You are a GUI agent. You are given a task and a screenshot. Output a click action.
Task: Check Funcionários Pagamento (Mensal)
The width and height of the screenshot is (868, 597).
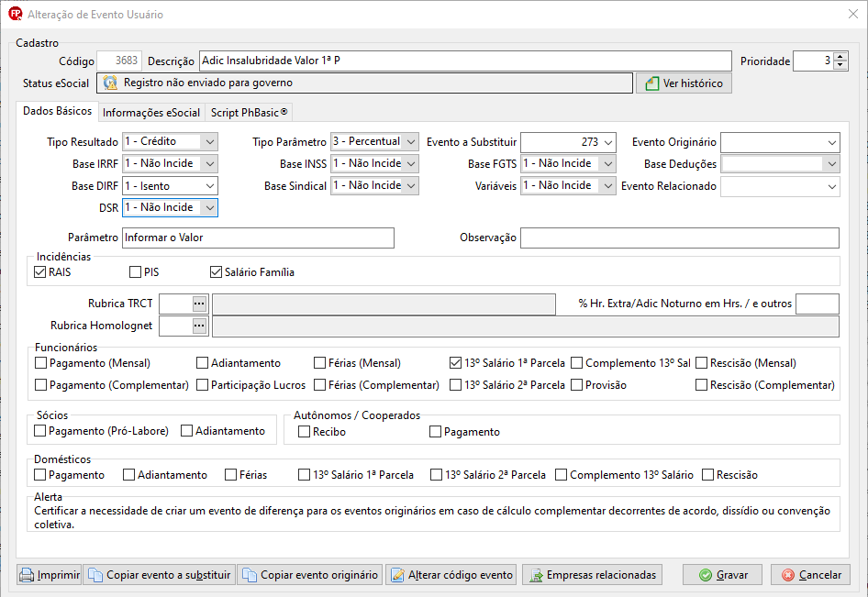[x=40, y=363]
